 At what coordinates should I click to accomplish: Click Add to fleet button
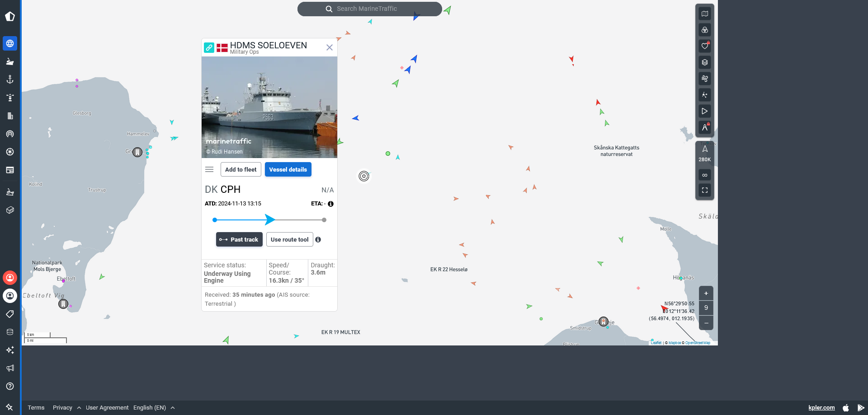(x=241, y=169)
